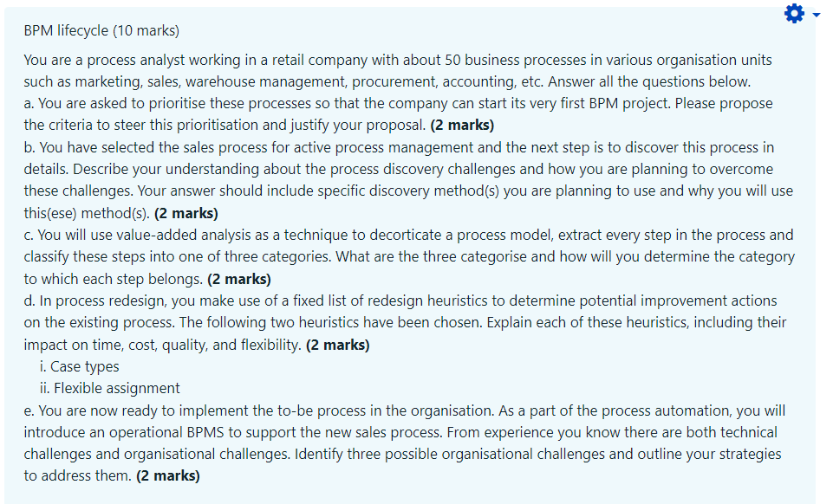Click the cog wheel above the dropdown arrow
The width and height of the screenshot is (833, 504).
(x=793, y=14)
